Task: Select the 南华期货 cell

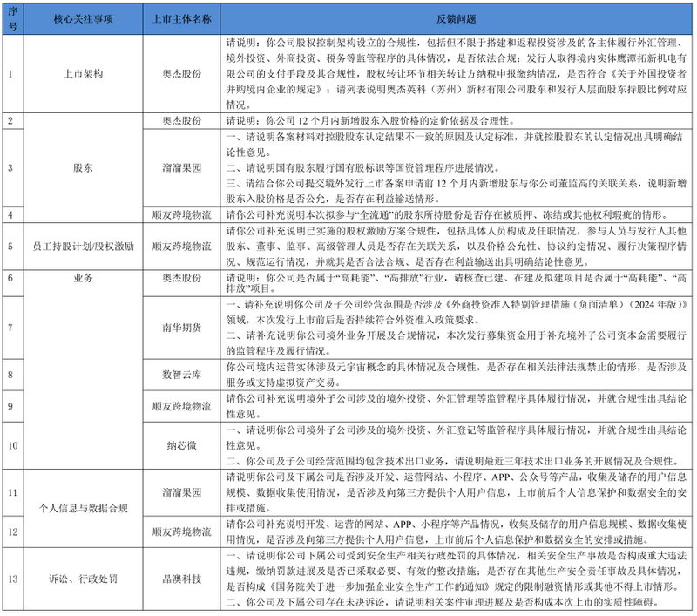Action: pos(181,328)
